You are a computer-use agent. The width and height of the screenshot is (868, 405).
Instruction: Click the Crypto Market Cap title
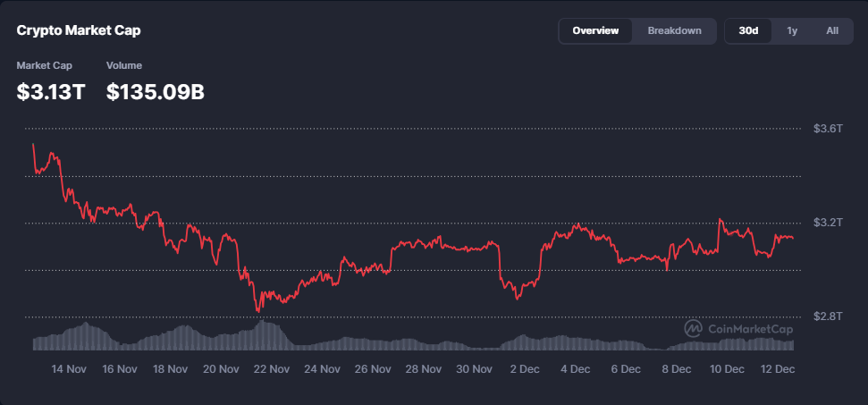tap(79, 30)
